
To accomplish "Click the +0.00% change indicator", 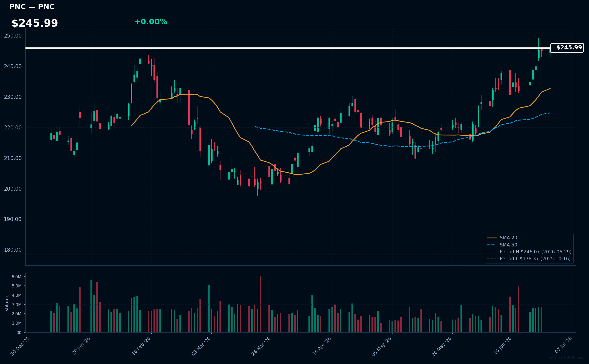I will click(151, 22).
